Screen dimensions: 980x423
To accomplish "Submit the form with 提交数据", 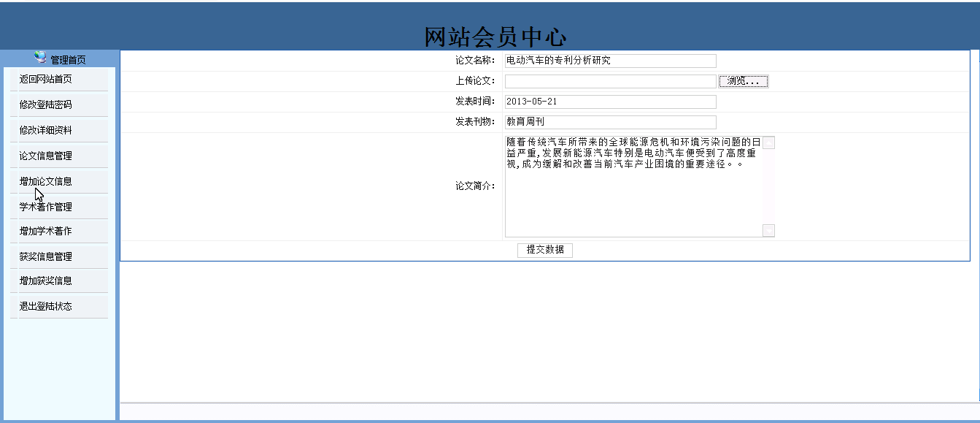I will coord(545,250).
